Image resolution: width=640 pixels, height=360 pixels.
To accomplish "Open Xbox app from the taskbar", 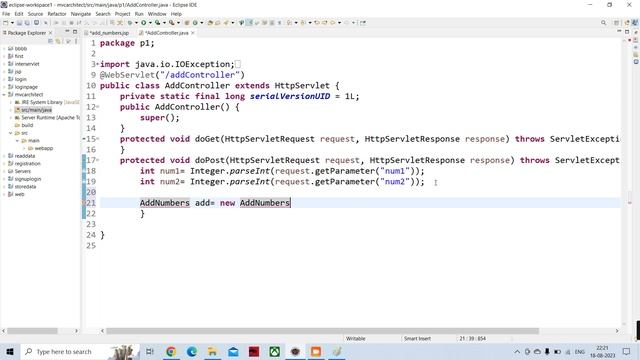I will pos(274,351).
